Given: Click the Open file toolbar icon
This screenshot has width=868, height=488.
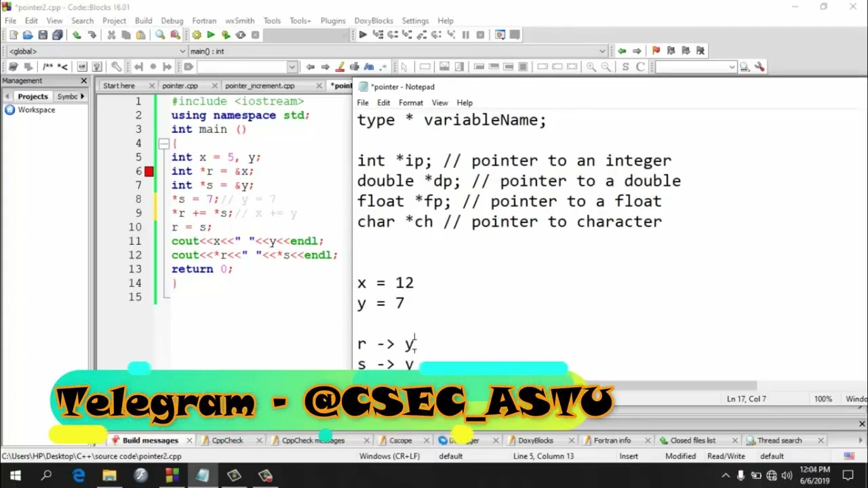Looking at the screenshot, I should coord(28,35).
